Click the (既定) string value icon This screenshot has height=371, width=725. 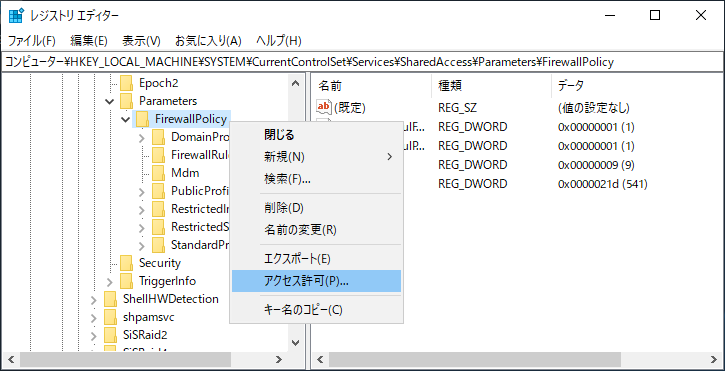point(324,107)
